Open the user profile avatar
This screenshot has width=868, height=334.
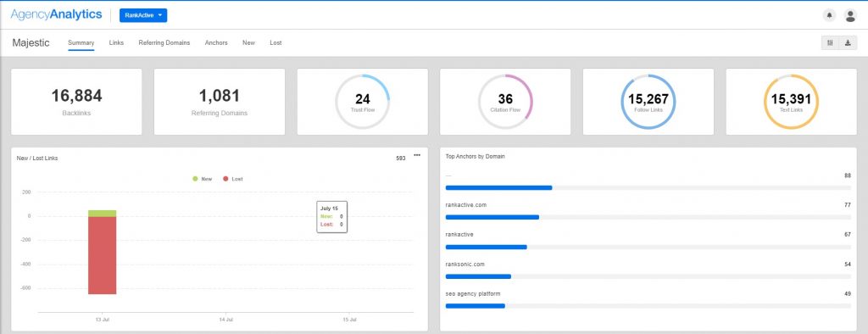pos(850,15)
